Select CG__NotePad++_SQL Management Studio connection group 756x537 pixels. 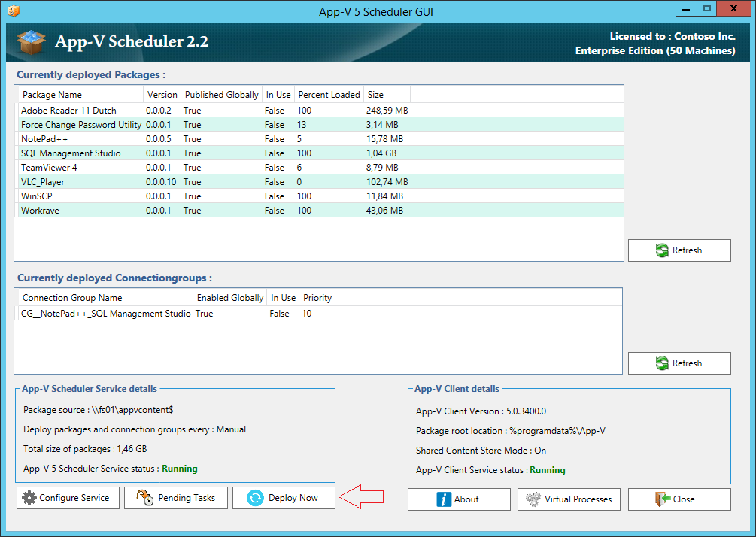click(x=105, y=314)
